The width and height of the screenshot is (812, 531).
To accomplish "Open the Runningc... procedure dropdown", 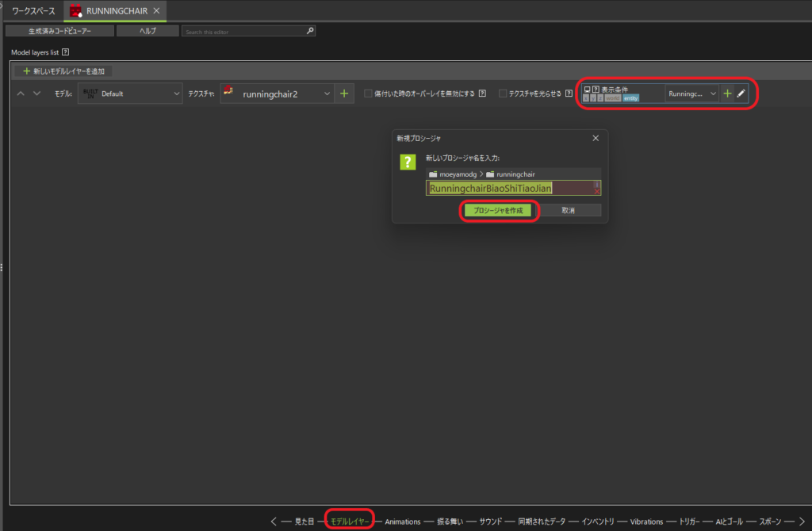I will pos(691,94).
